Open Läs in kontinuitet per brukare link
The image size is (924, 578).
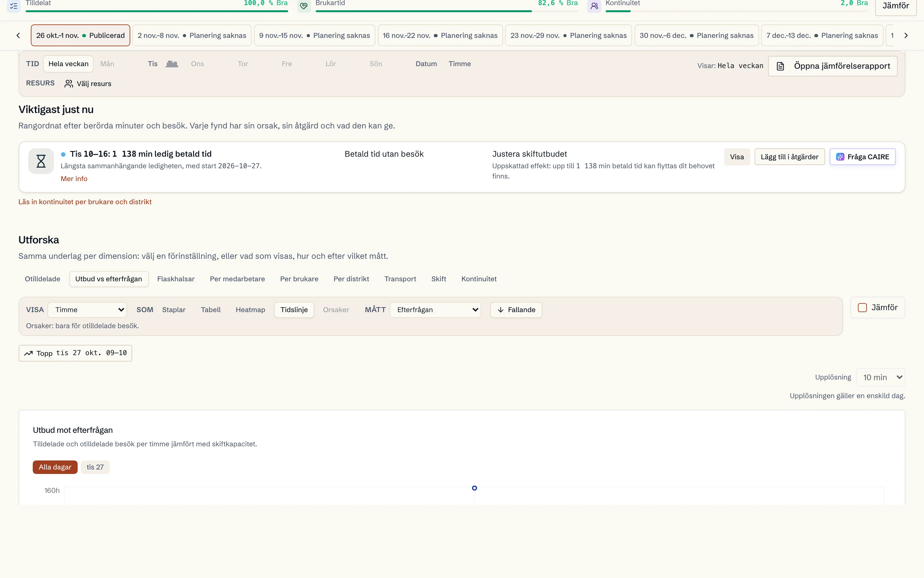(85, 202)
